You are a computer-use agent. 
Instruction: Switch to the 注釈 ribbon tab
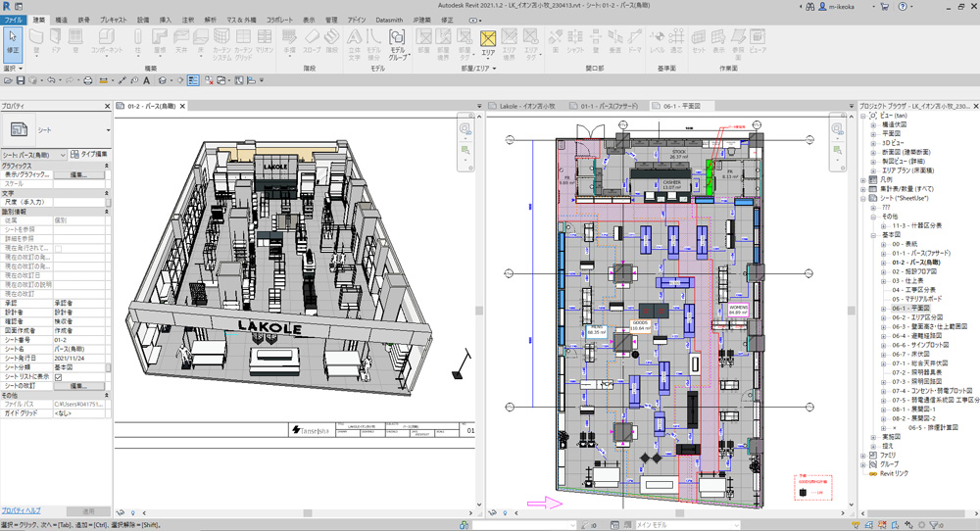pos(187,20)
